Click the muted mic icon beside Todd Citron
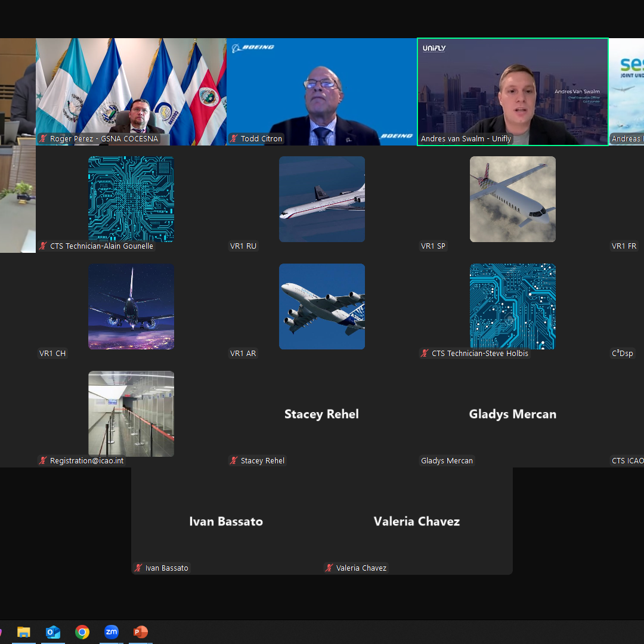Image resolution: width=644 pixels, height=644 pixels. [x=234, y=139]
